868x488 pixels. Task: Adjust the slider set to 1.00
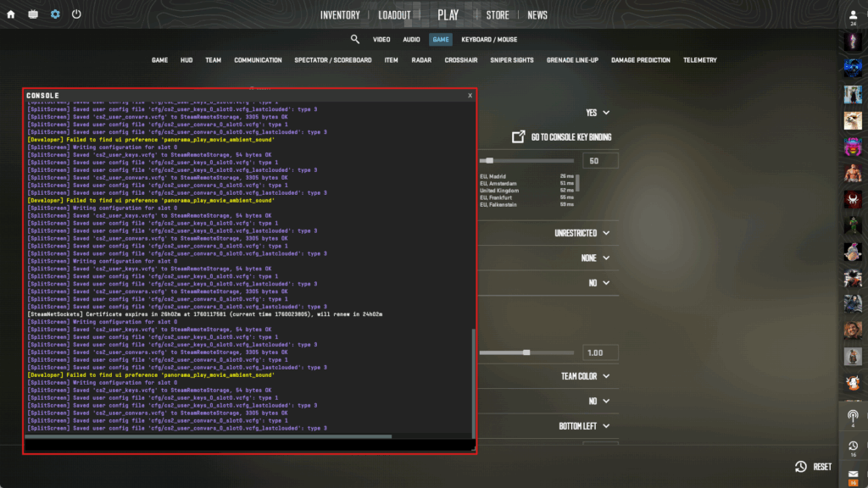[526, 353]
